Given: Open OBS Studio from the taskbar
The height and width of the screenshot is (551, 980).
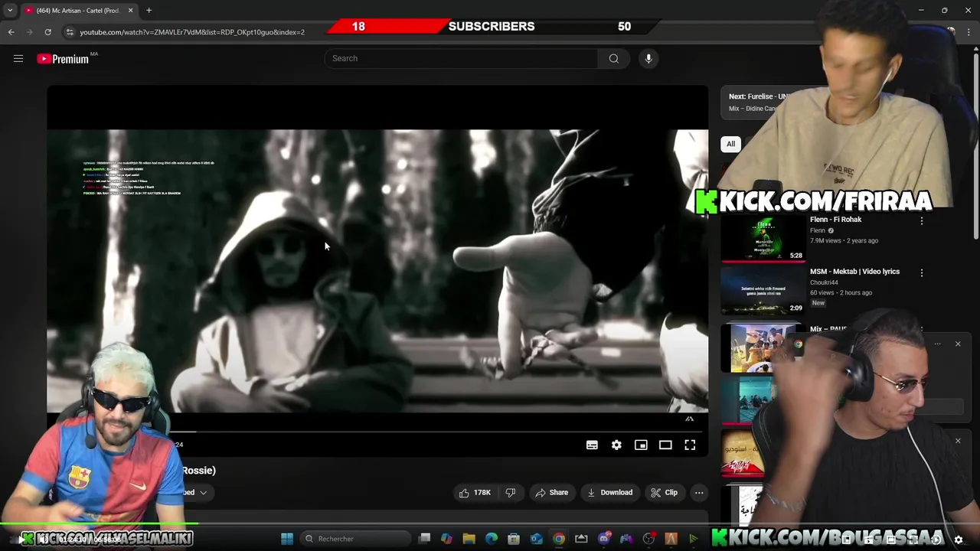Looking at the screenshot, I should [x=649, y=539].
